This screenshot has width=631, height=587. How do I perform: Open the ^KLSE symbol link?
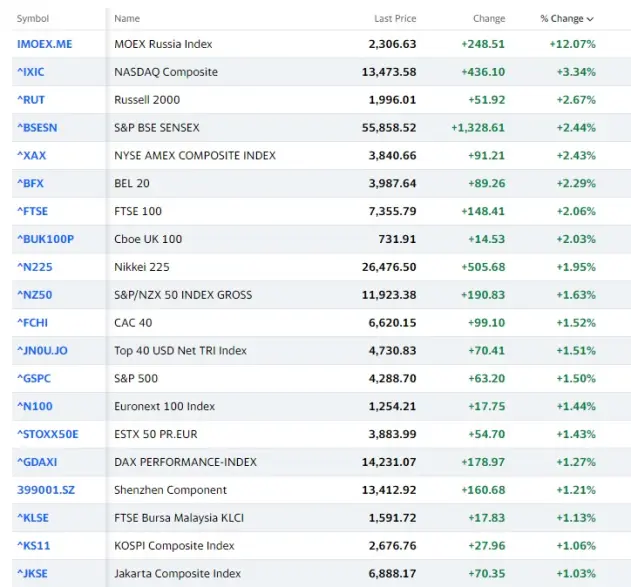(x=33, y=517)
